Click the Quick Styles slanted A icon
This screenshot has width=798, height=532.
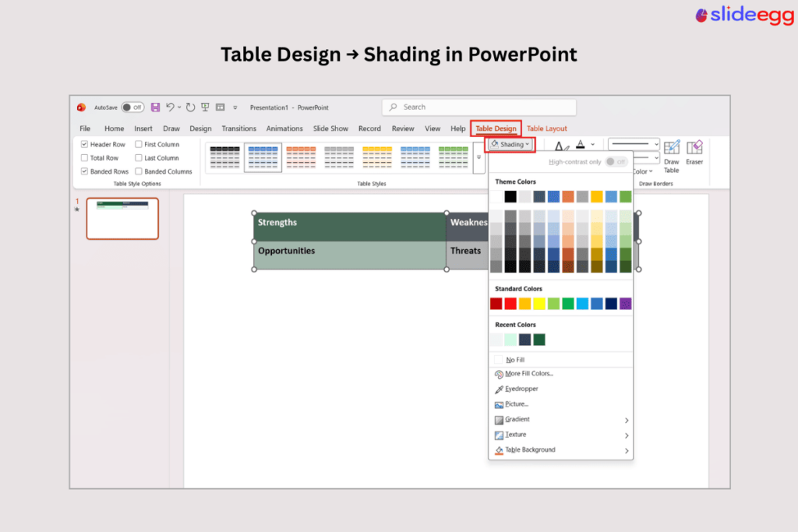(x=561, y=146)
